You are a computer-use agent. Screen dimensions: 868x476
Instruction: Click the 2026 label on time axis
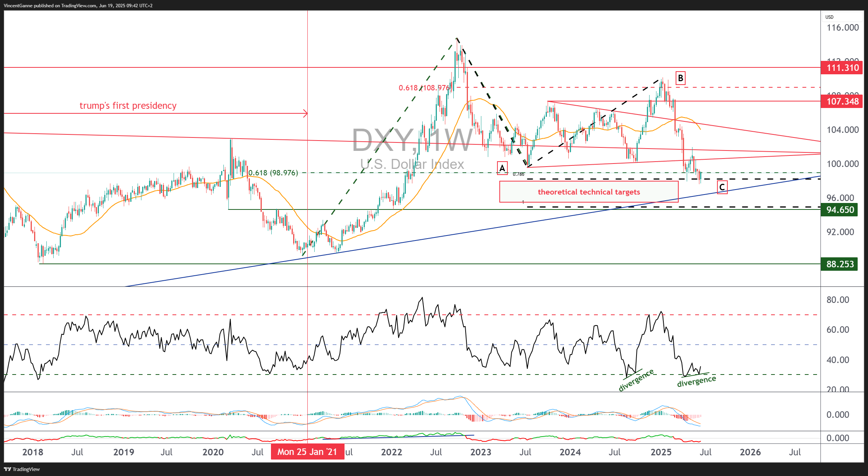coord(750,452)
